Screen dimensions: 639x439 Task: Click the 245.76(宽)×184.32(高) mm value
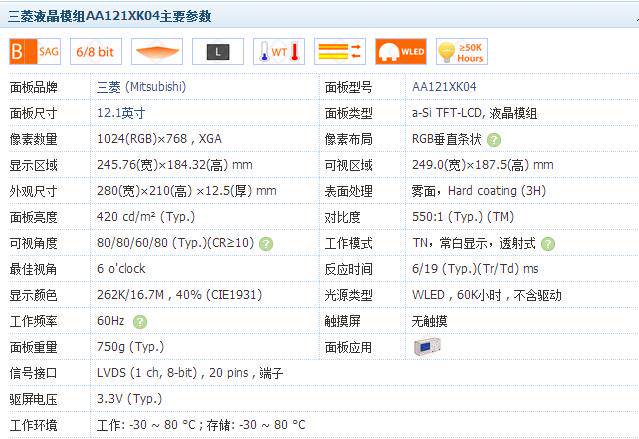tap(175, 165)
